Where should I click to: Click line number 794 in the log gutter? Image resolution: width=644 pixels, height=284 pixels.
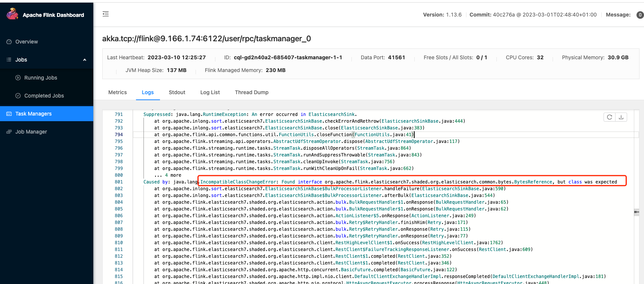(x=119, y=135)
